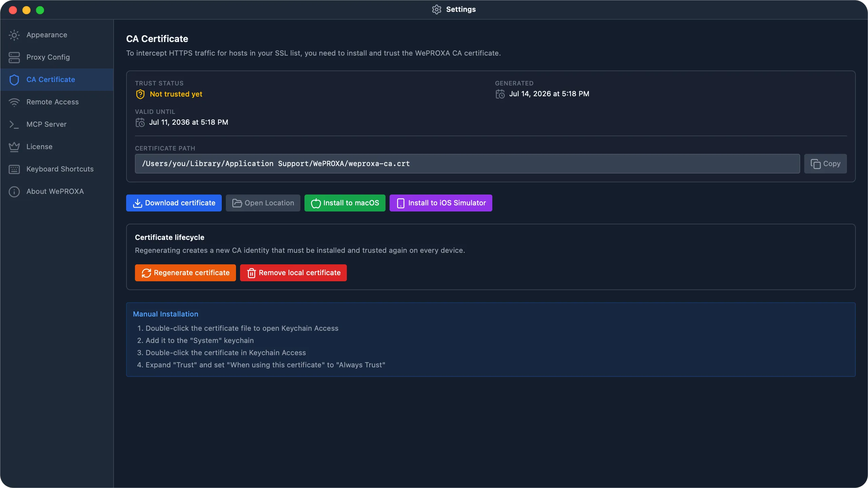This screenshot has height=488, width=868.
Task: Click the MCP Server terminal icon
Action: (x=14, y=124)
